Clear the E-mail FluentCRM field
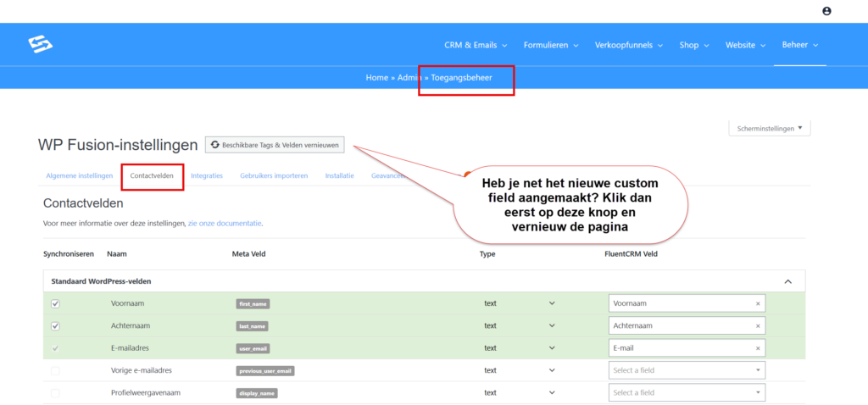 [x=758, y=348]
